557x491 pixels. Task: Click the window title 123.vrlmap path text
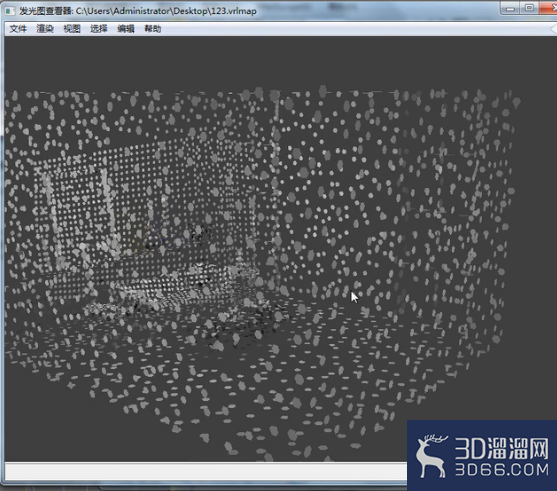coord(166,11)
